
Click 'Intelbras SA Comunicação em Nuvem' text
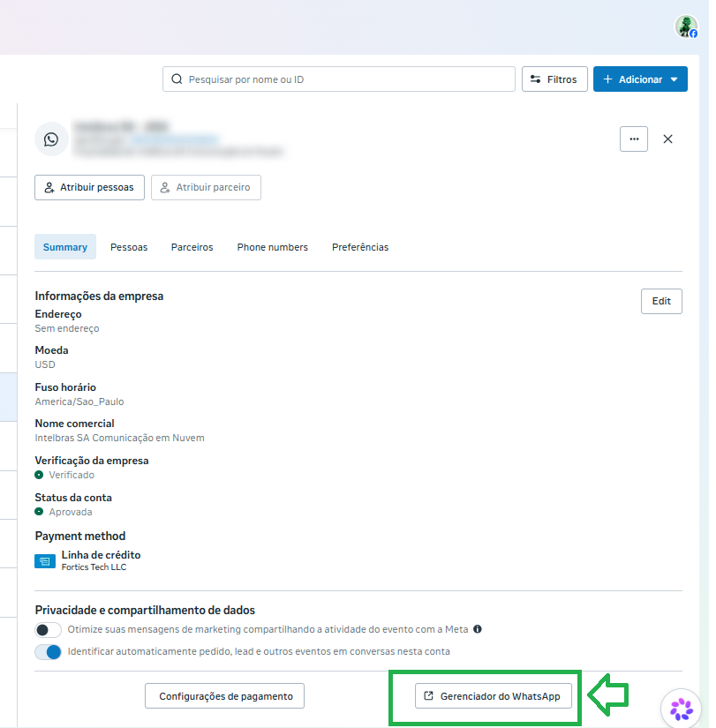119,438
